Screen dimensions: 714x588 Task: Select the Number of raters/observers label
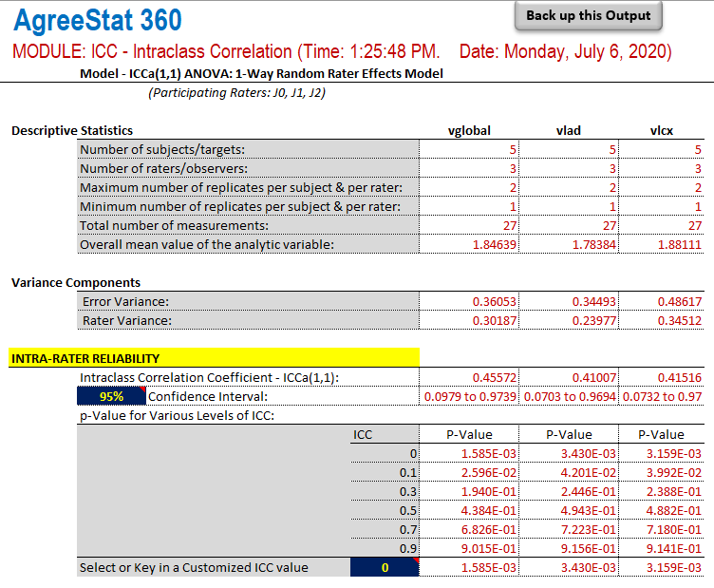click(164, 168)
